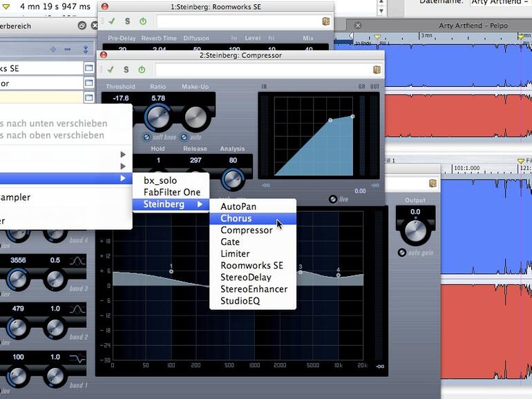The height and width of the screenshot is (399, 532).
Task: Click the Compressor Threshold value -17.6
Action: point(121,98)
